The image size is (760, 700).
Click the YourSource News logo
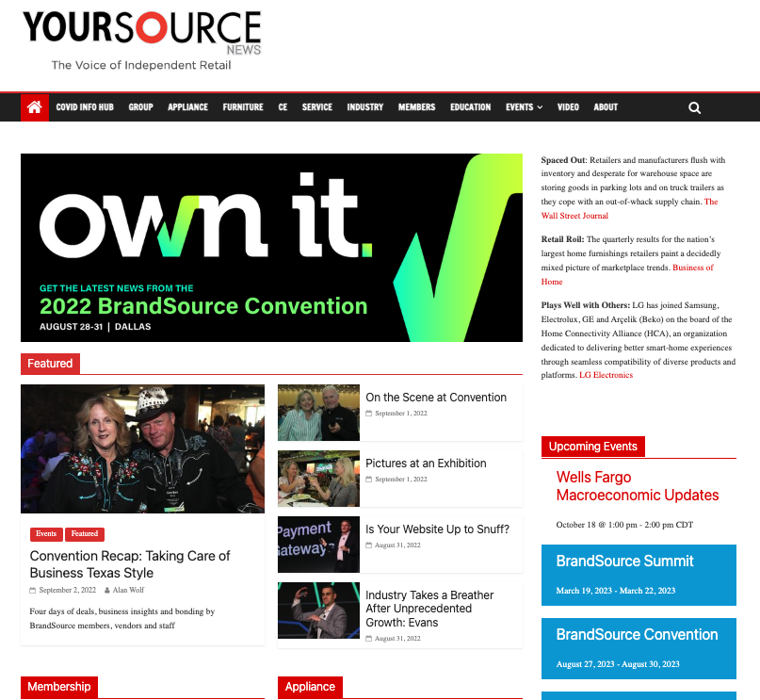coord(141,38)
